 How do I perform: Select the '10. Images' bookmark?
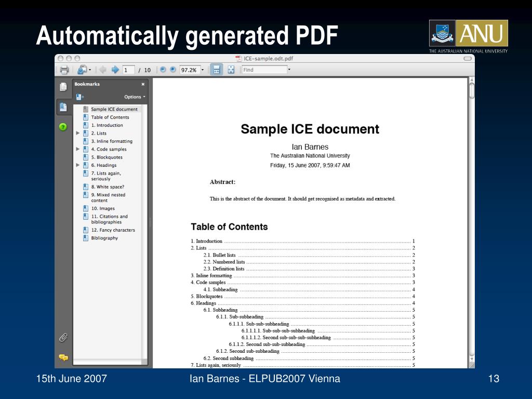coord(102,208)
